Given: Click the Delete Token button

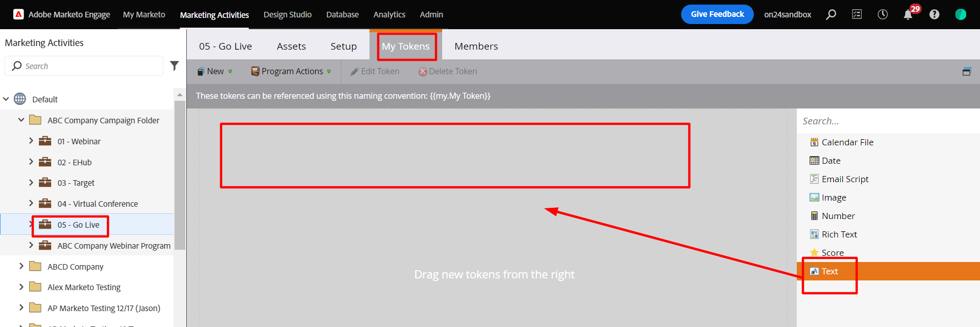Looking at the screenshot, I should point(448,71).
